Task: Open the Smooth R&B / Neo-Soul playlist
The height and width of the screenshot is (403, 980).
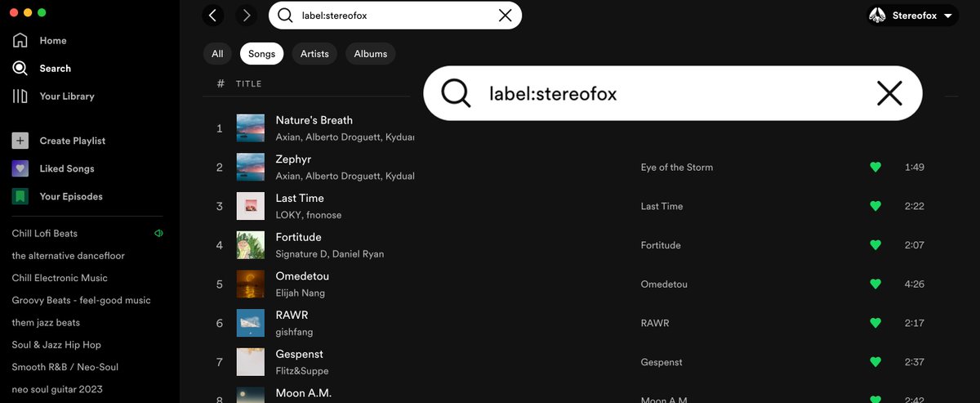Action: (x=65, y=367)
